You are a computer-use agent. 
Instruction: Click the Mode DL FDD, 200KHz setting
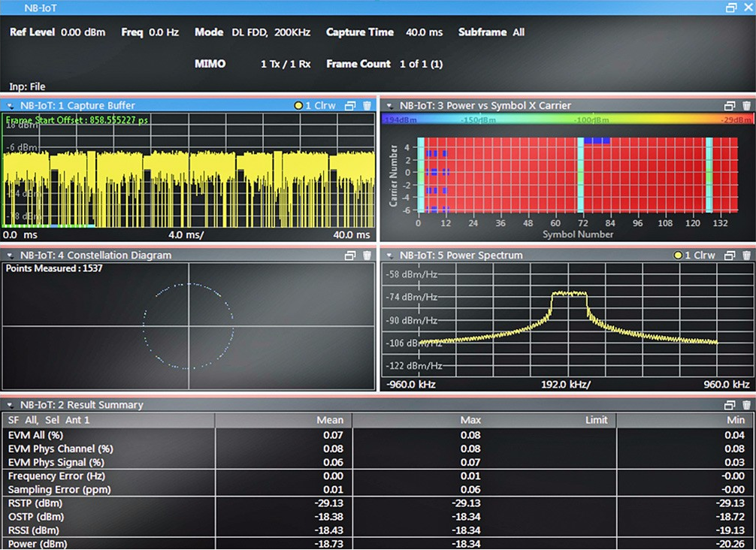[253, 32]
